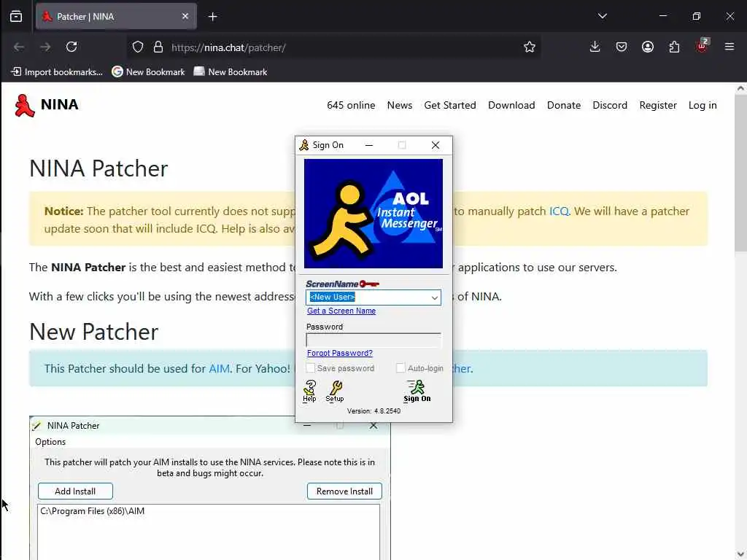The image size is (747, 560).
Task: Open the Firefox hamburger application menu
Action: 729,47
